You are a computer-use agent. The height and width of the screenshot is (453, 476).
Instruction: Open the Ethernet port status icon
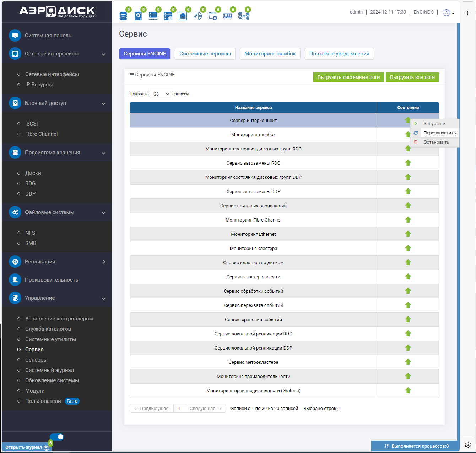pyautogui.click(x=183, y=16)
